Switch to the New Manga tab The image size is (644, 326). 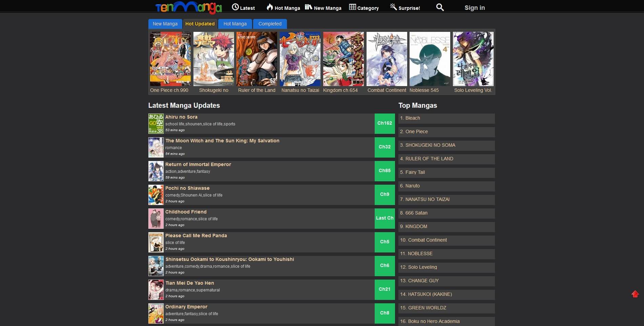click(x=165, y=24)
